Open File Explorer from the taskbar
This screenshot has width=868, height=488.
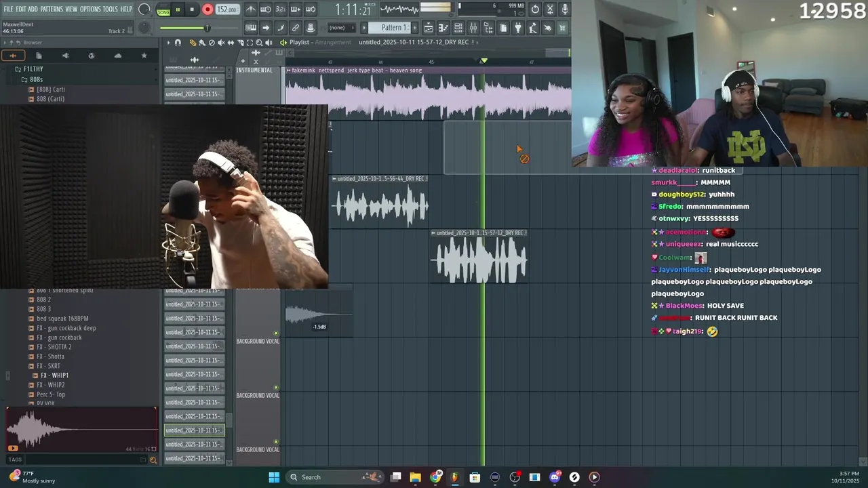415,477
